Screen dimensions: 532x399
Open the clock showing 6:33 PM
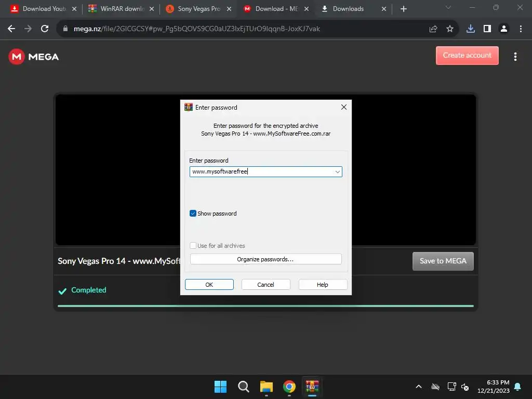pos(494,387)
